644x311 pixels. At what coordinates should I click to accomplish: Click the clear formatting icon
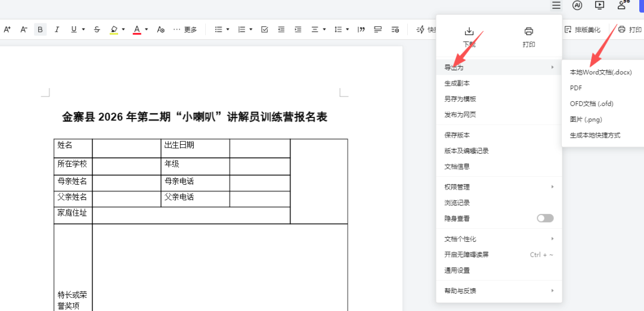(161, 30)
